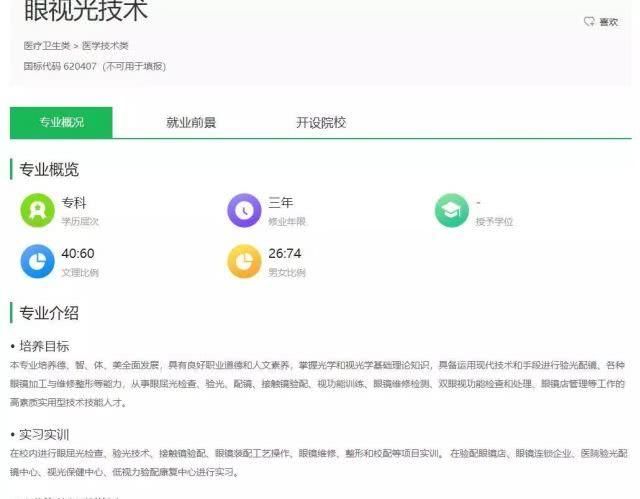Click the 修业年限 label
Image resolution: width=640 pixels, height=499 pixels.
(x=287, y=222)
